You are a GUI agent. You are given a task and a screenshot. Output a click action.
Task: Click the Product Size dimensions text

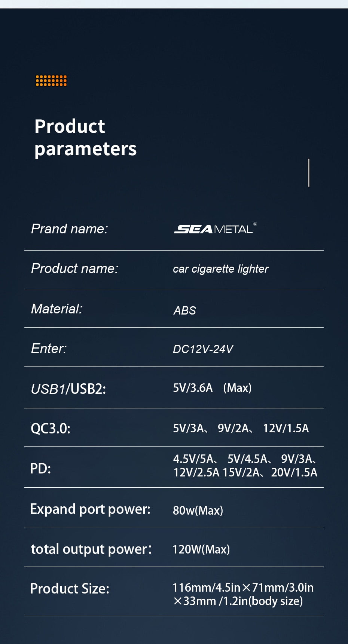tap(243, 594)
